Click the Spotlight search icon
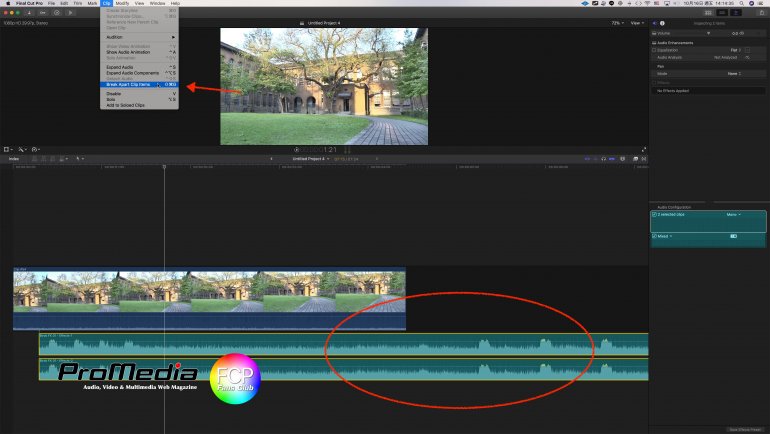The width and height of the screenshot is (770, 434). (x=742, y=3)
